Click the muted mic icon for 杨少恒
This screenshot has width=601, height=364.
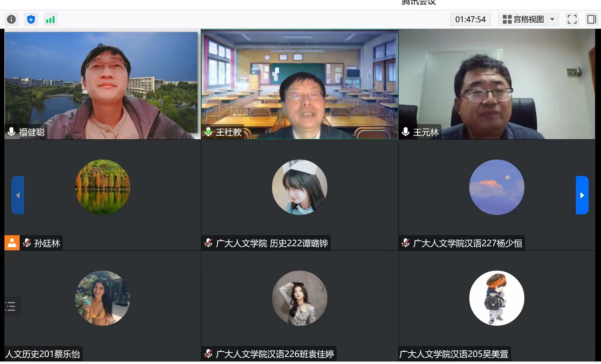[x=406, y=243]
